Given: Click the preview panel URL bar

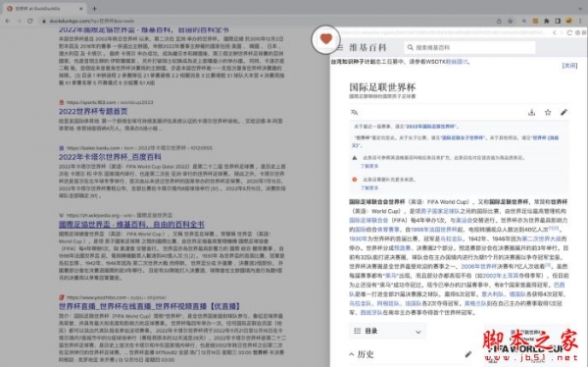Looking at the screenshot, I should [443, 33].
